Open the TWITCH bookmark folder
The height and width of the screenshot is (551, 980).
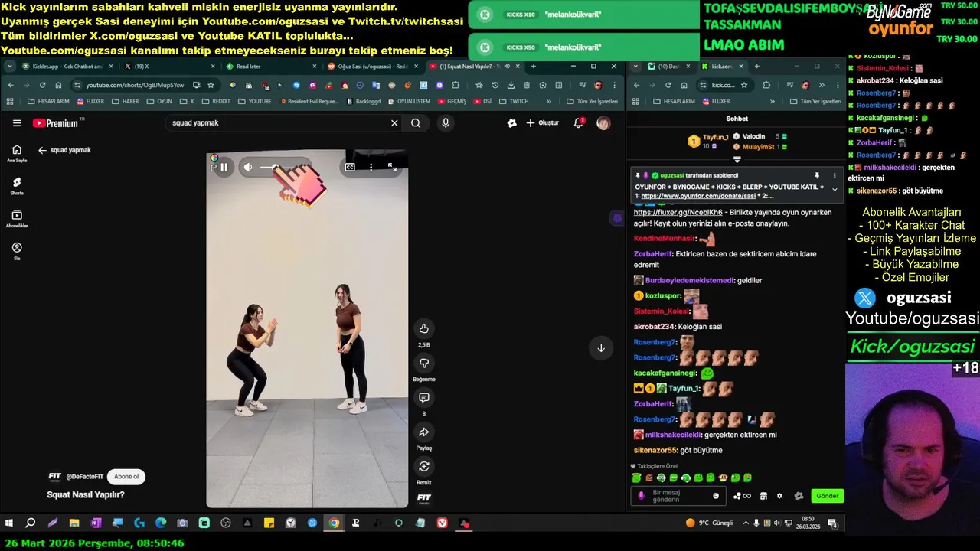pos(513,101)
